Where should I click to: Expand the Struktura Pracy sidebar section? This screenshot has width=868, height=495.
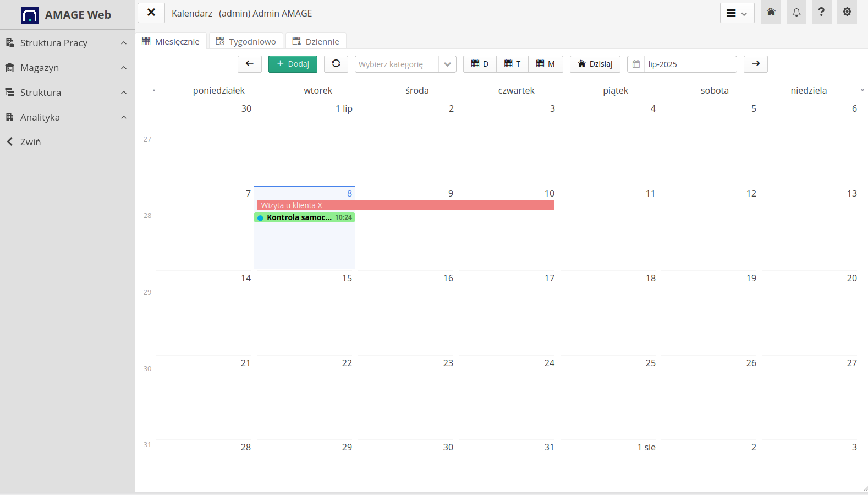point(67,43)
